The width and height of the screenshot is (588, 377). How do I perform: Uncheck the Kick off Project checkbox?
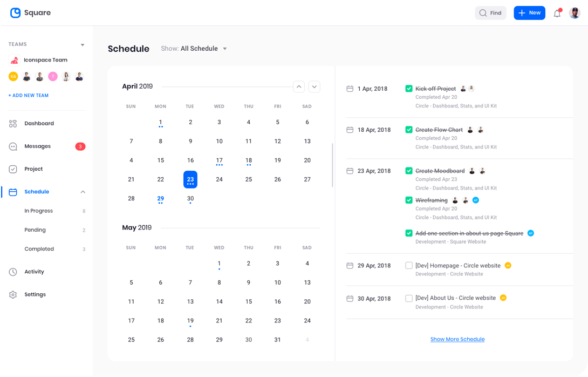point(409,89)
